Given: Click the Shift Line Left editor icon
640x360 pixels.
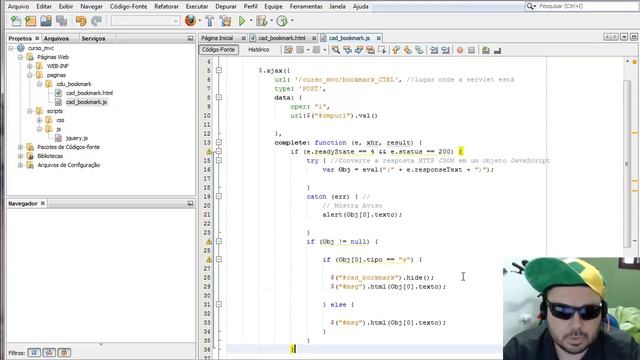Looking at the screenshot, I should (434, 50).
